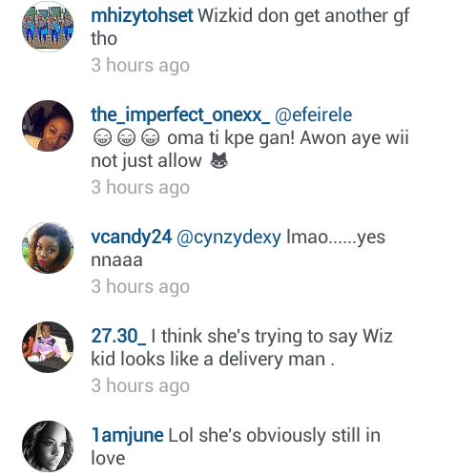This screenshot has height=476, width=456.
Task: Tap the_imperfect_onexx_ avatar
Action: (x=48, y=126)
